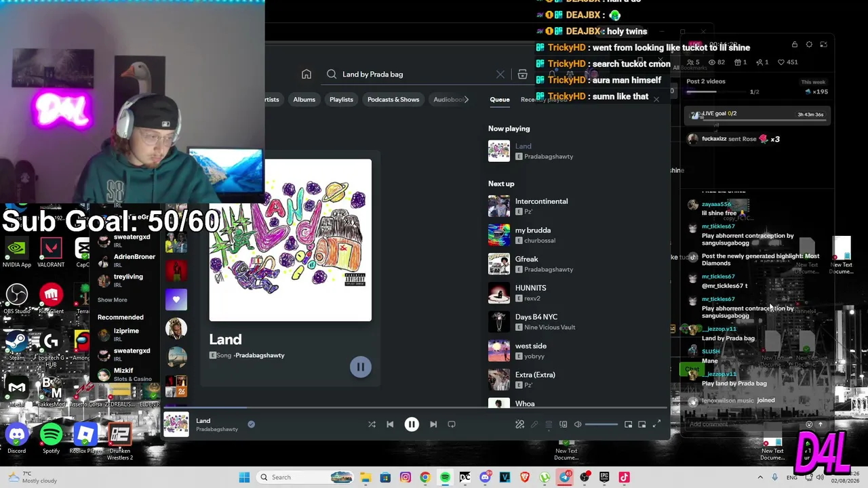Viewport: 868px width, 488px height.
Task: Open the DJ mix wand icon
Action: [x=520, y=424]
